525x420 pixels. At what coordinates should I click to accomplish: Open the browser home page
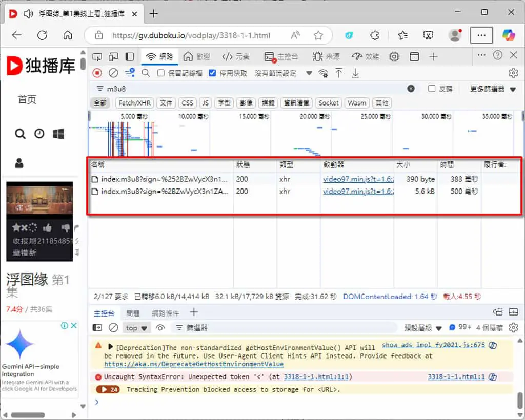pos(68,35)
